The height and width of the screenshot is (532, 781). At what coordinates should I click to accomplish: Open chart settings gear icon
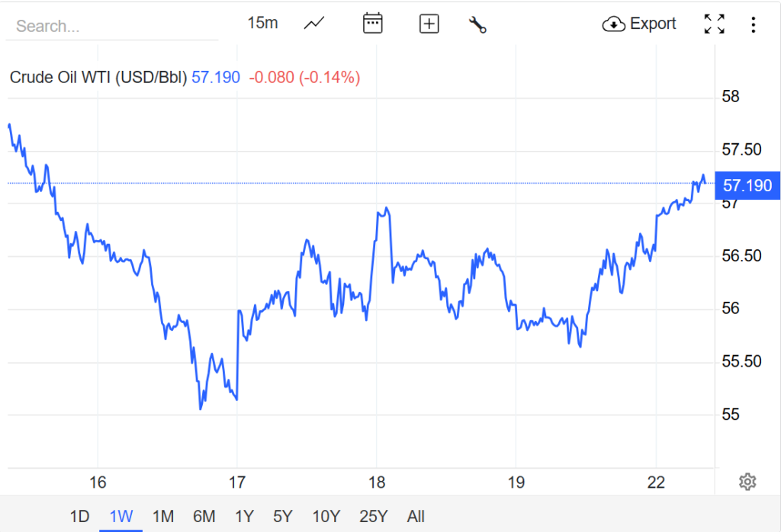point(747,482)
